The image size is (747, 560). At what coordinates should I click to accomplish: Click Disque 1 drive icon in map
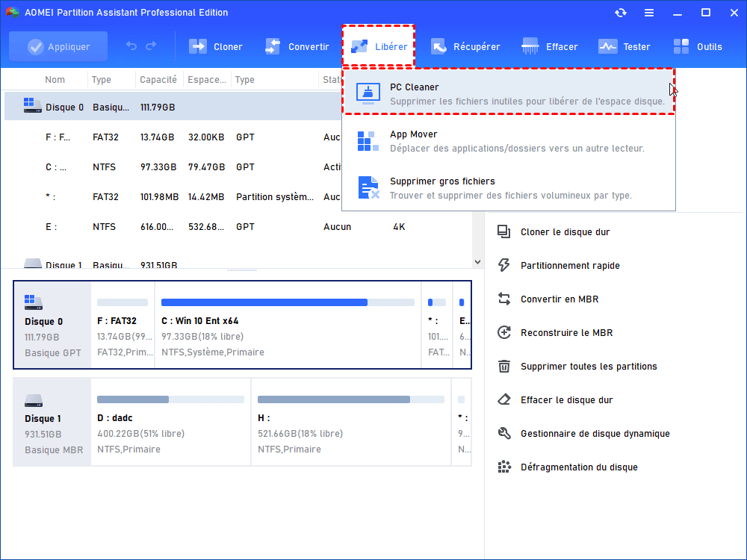tap(34, 401)
